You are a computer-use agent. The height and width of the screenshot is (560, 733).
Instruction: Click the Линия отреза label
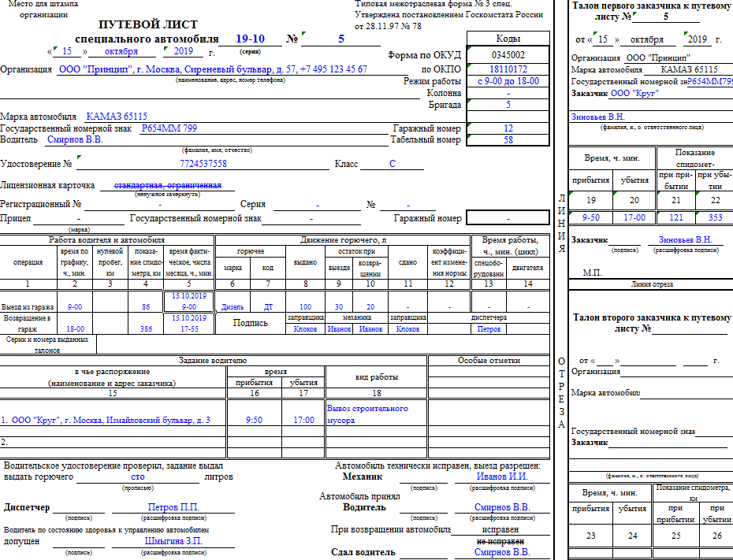coord(652,284)
